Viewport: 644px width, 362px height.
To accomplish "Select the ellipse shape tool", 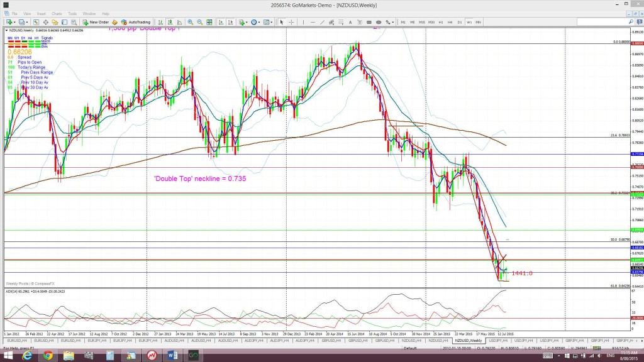I will (378, 22).
